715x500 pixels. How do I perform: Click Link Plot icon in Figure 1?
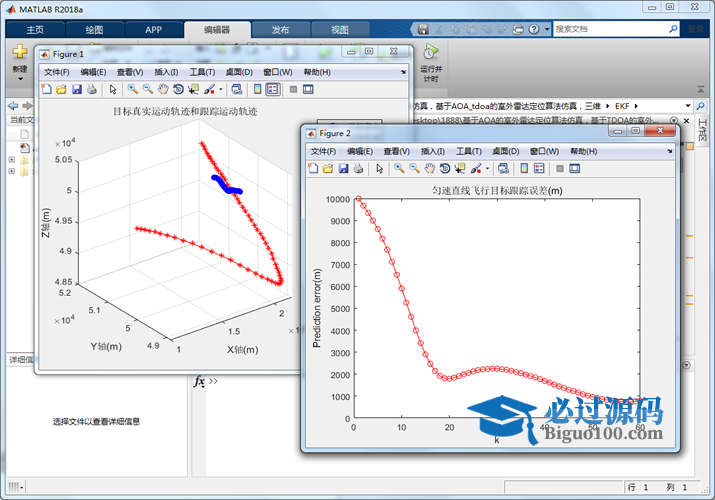[x=237, y=89]
